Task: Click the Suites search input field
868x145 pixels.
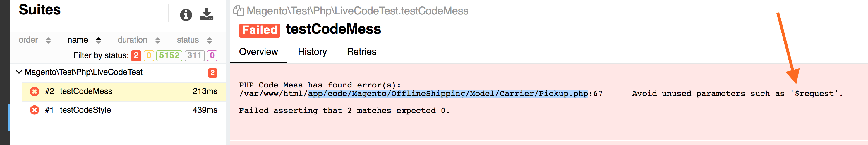Action: (x=118, y=13)
